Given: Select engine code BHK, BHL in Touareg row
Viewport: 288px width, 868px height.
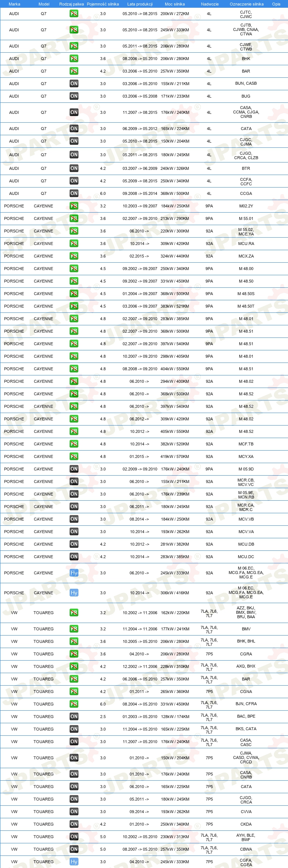Looking at the screenshot, I should tap(246, 641).
